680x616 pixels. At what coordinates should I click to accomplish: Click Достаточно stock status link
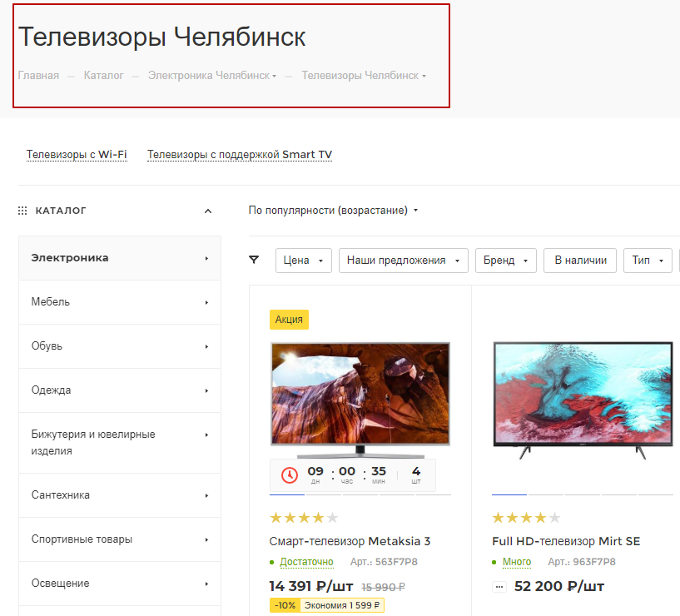point(306,562)
